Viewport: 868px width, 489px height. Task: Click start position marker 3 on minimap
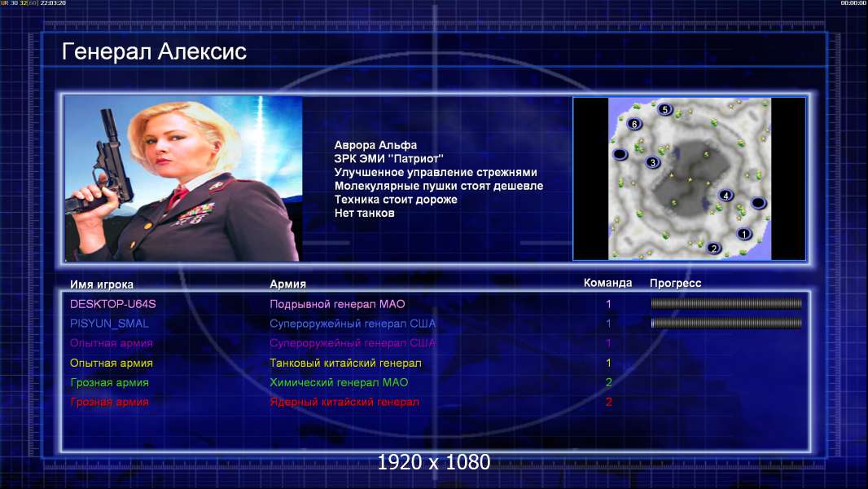(x=653, y=162)
